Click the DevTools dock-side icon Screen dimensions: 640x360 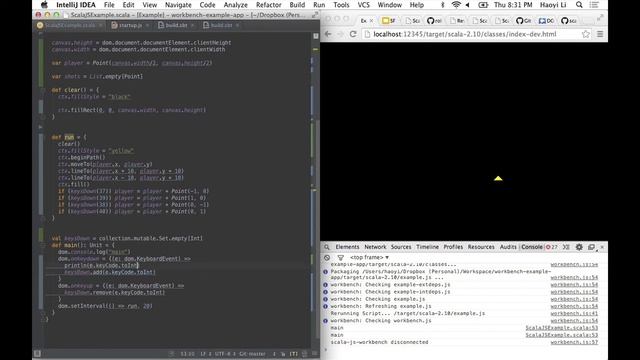tap(591, 247)
